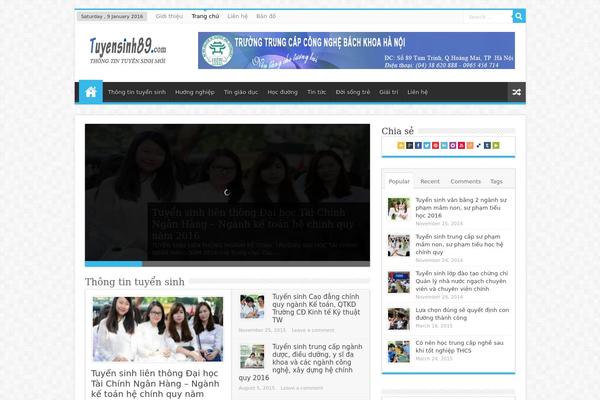Open popular post Có nên học trung cấp nghề
This screenshot has width=600, height=400.
(459, 347)
